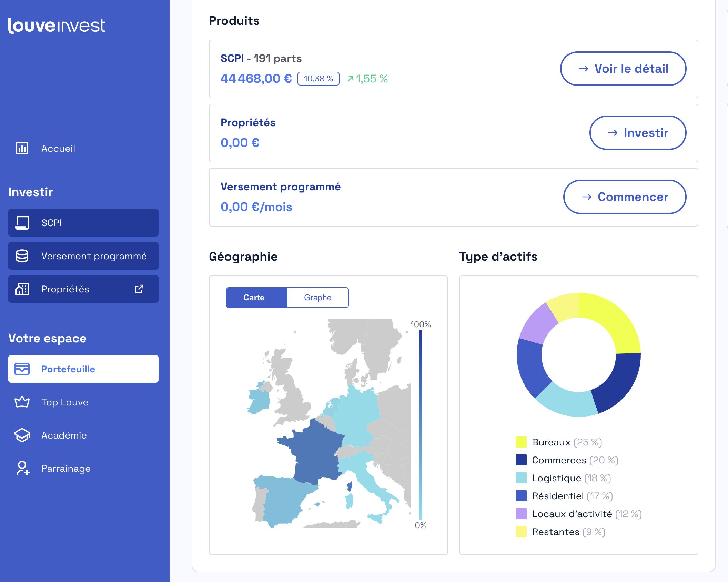Click the Louve Invest logo
Screen dimensions: 728x582
(x=57, y=26)
